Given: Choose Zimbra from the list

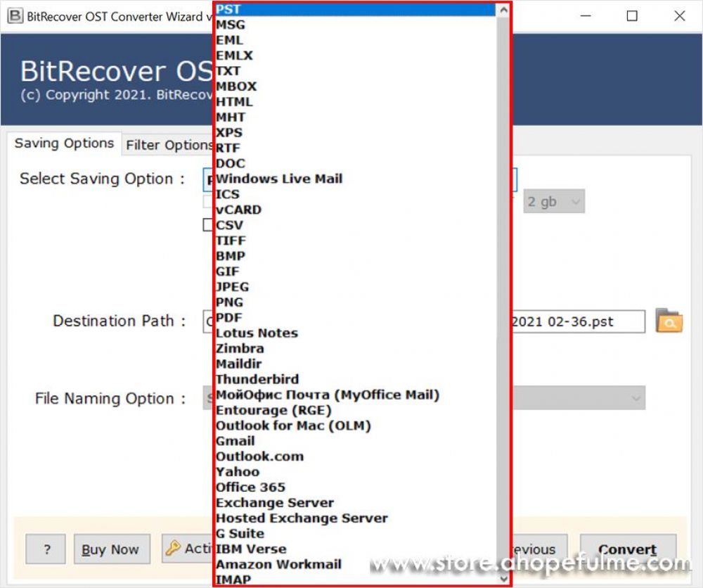Looking at the screenshot, I should tap(356, 349).
